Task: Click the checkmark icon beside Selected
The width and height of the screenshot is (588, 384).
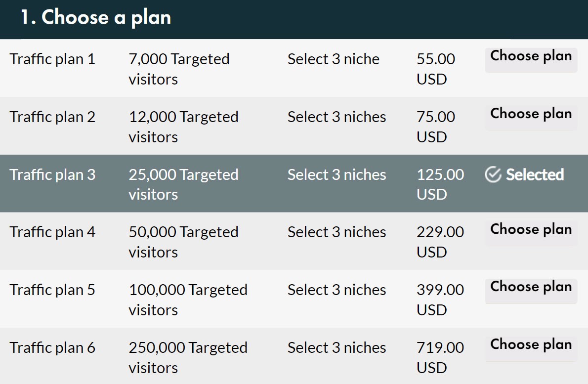Action: pos(493,174)
